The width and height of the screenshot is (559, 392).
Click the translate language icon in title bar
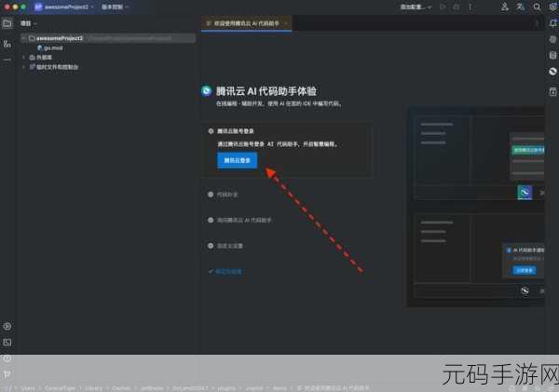[x=521, y=7]
